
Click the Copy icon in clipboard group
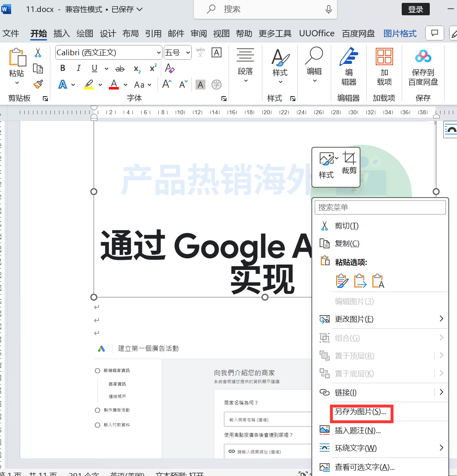[38, 68]
